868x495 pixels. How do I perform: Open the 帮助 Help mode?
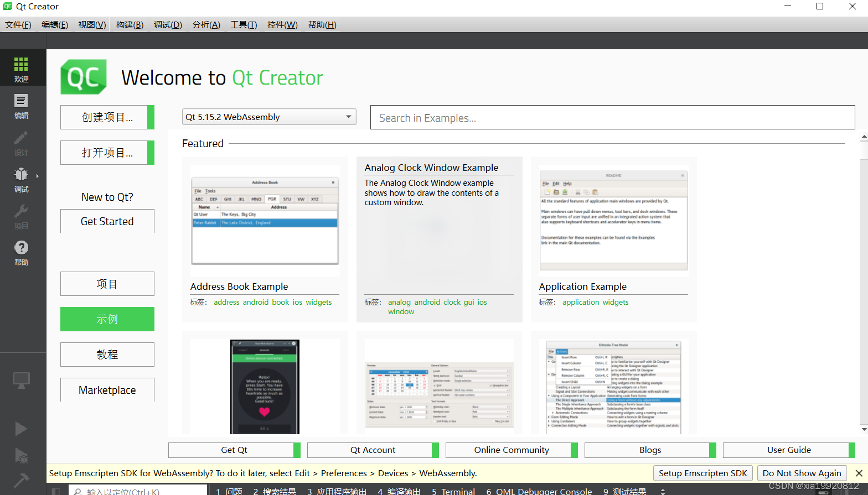[x=21, y=252]
